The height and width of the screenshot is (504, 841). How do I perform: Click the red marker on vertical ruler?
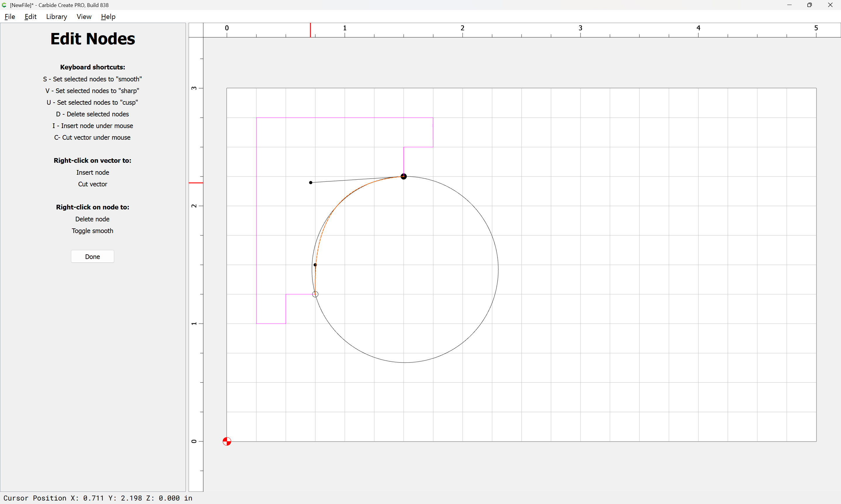coord(196,183)
